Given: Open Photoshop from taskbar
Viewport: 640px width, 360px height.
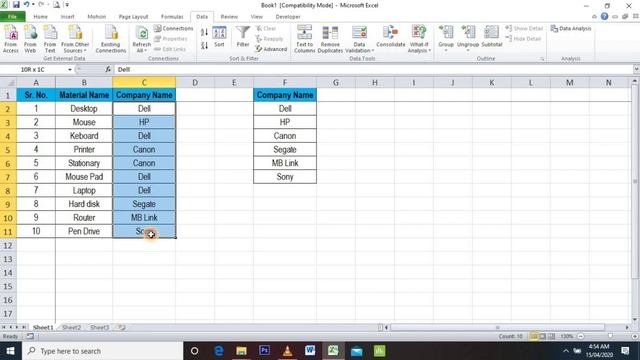Looking at the screenshot, I should point(264,351).
